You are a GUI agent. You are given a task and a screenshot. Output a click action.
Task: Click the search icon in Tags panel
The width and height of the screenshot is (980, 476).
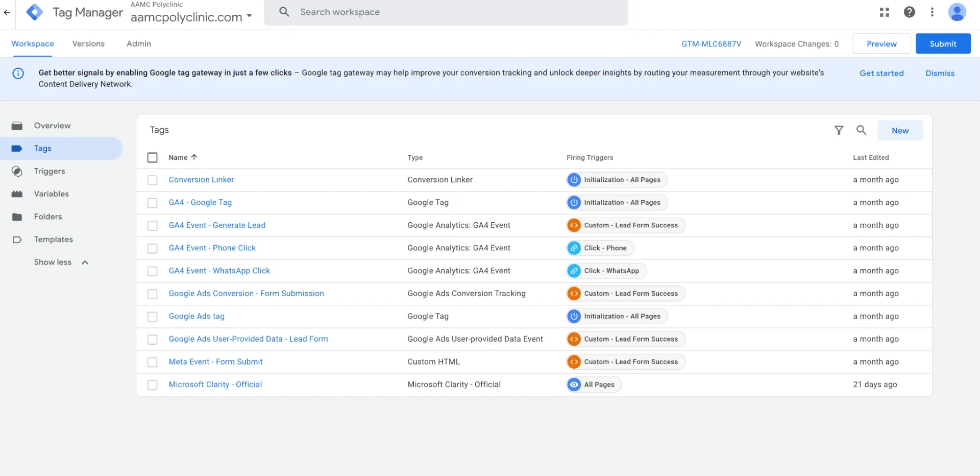pyautogui.click(x=861, y=130)
